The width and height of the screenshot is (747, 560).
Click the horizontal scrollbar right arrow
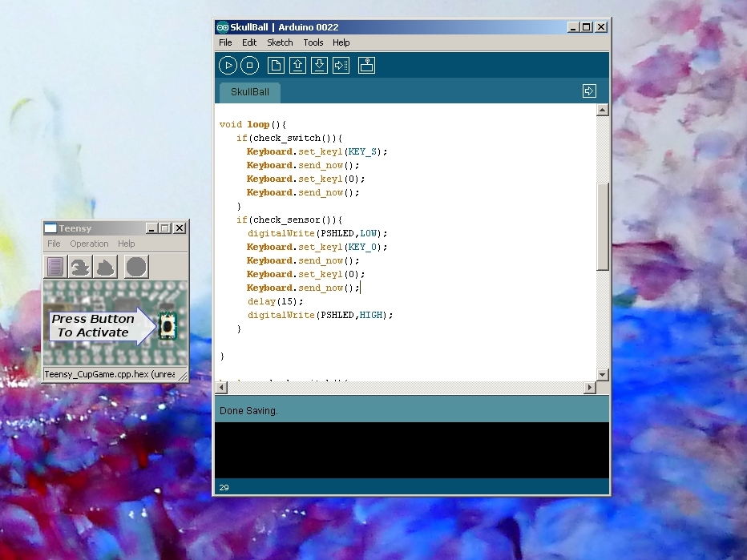pos(590,387)
